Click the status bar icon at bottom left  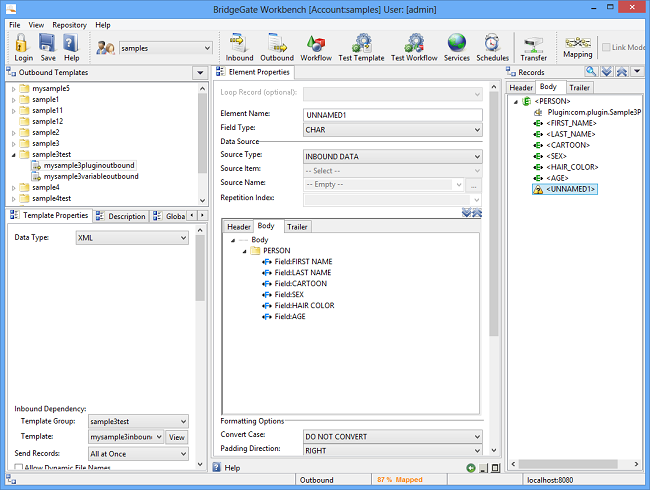tap(11, 480)
